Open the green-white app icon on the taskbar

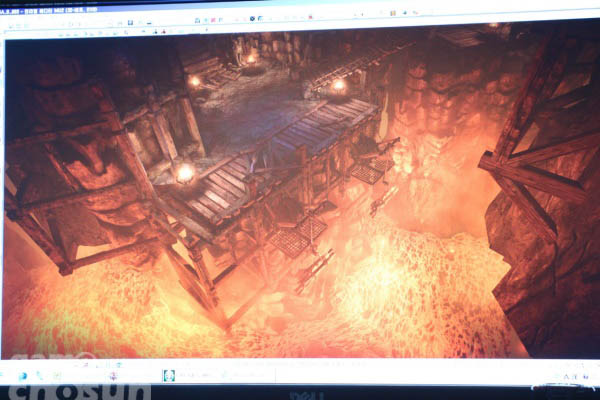170,375
